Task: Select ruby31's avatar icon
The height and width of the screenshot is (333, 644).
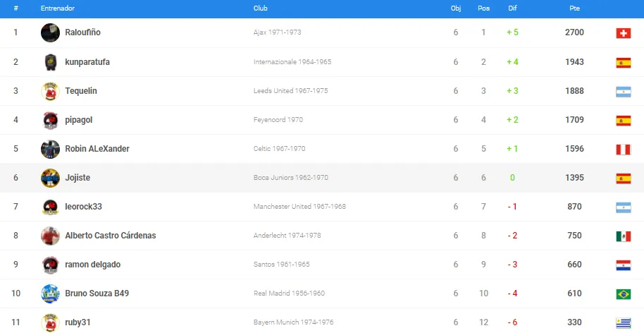Action: (50, 322)
